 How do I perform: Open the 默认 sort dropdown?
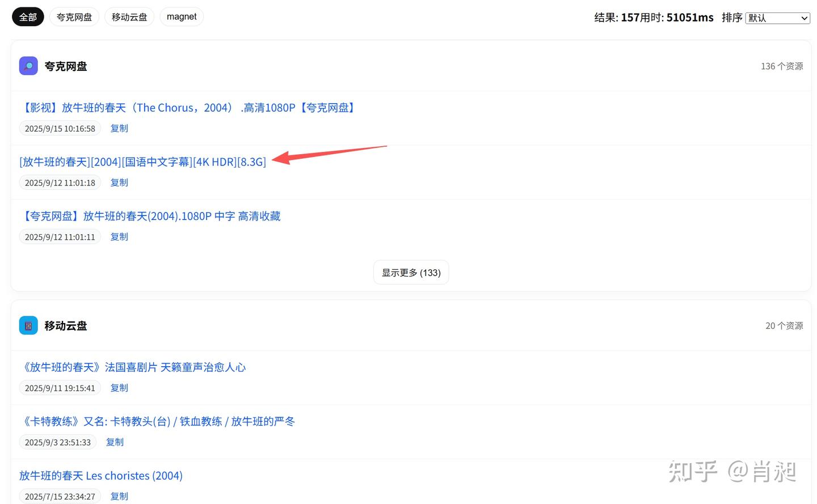coord(777,18)
